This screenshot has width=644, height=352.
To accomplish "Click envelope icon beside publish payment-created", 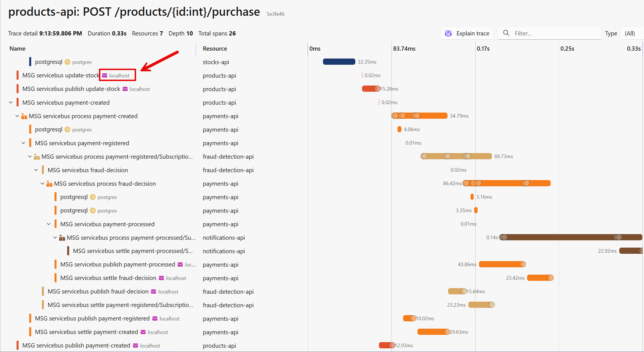I will (135, 346).
